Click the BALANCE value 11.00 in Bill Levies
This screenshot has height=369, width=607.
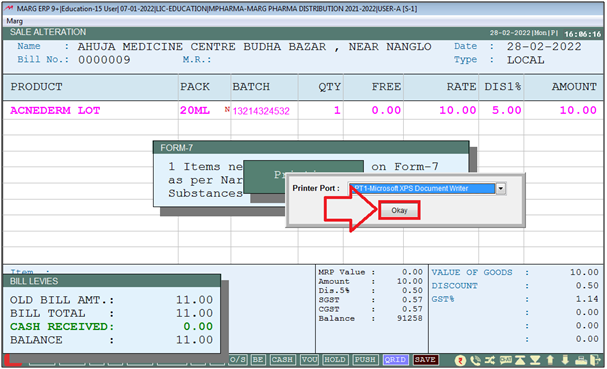(x=194, y=340)
